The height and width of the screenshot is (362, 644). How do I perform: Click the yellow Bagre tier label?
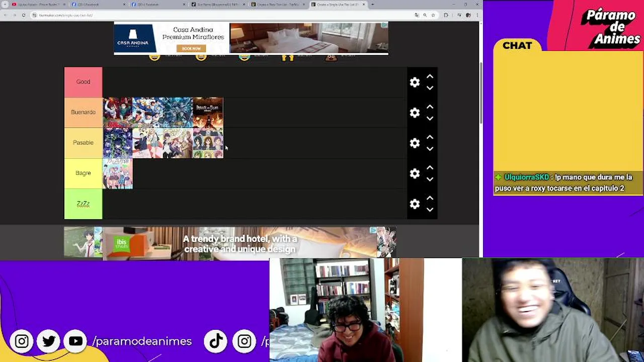tap(83, 173)
